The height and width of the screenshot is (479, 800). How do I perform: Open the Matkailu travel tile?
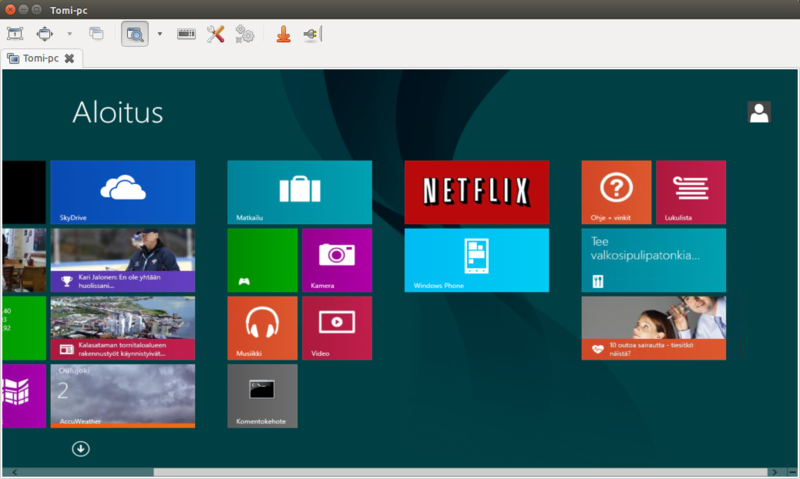coord(299,192)
